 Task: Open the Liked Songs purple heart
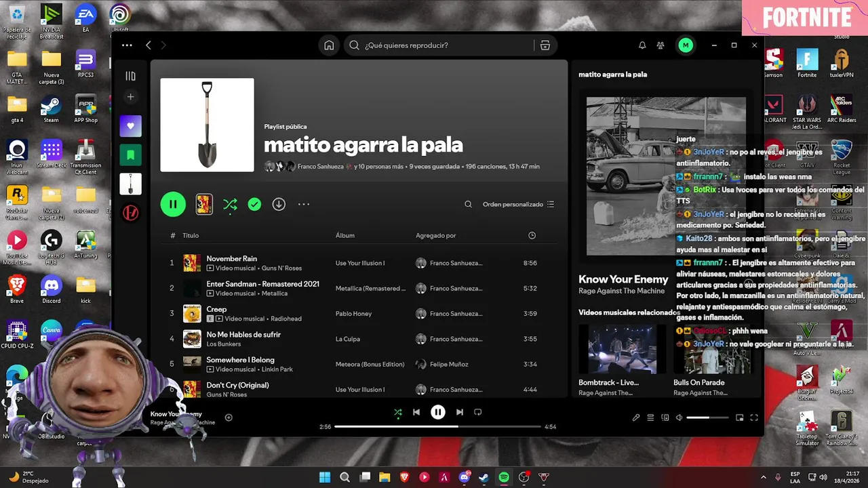(x=131, y=126)
